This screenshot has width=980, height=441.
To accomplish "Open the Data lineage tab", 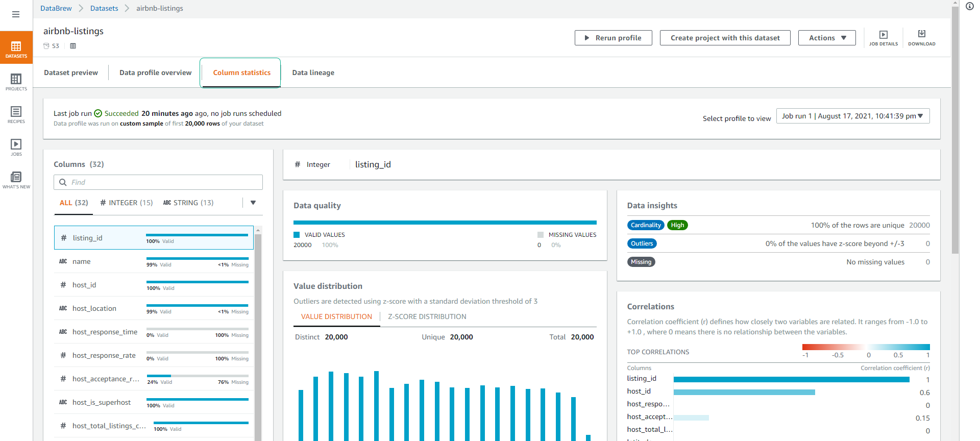I will point(313,72).
